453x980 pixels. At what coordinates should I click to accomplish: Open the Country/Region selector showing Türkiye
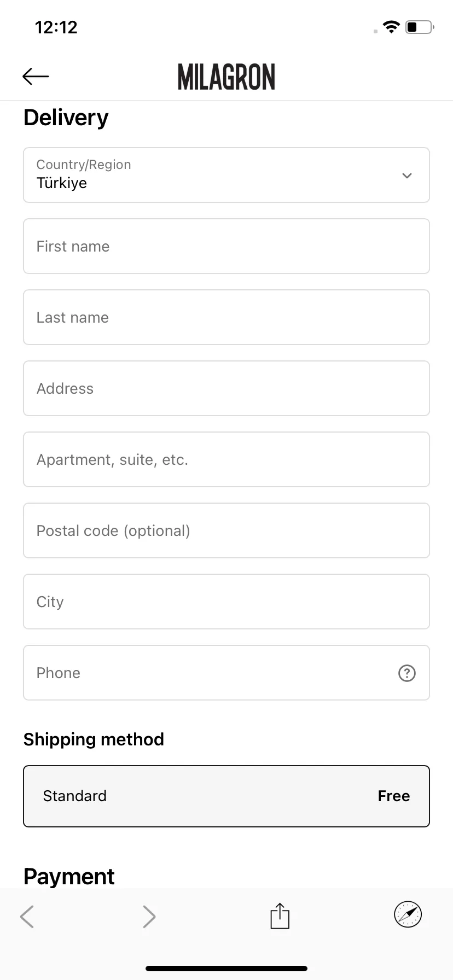point(226,175)
